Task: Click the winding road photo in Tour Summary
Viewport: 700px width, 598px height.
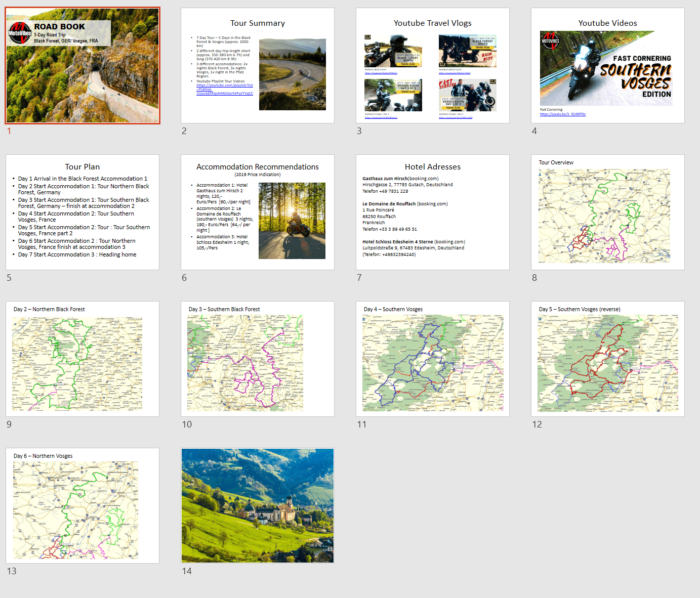Action: click(x=292, y=74)
